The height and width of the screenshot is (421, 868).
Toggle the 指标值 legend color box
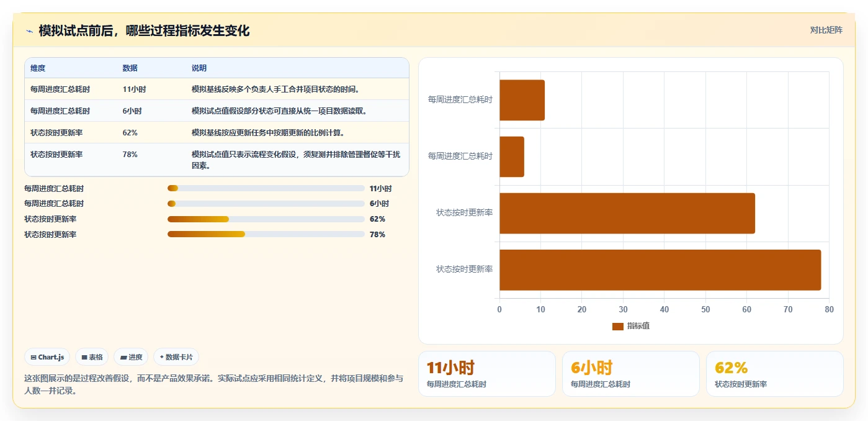click(617, 326)
